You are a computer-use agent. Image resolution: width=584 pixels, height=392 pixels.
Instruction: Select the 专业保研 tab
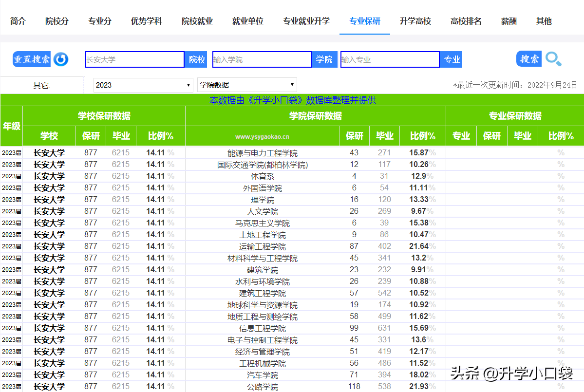[365, 21]
